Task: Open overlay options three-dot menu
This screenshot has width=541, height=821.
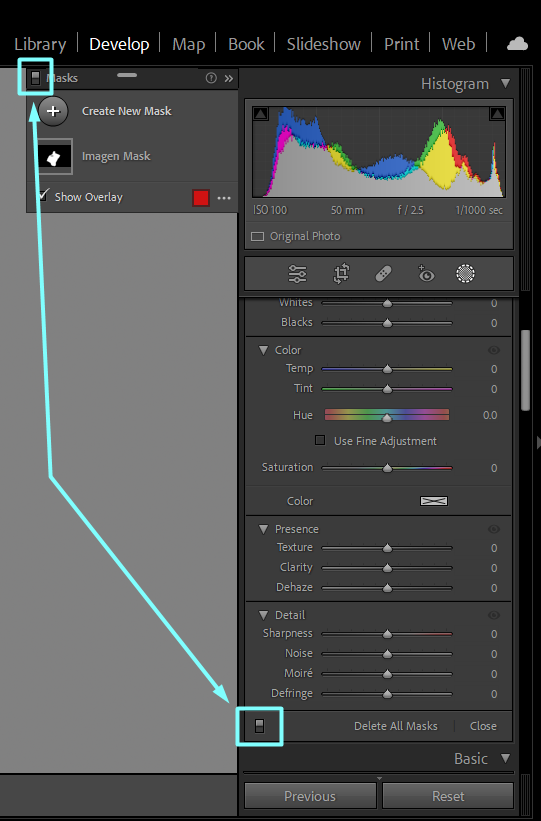Action: [x=224, y=198]
